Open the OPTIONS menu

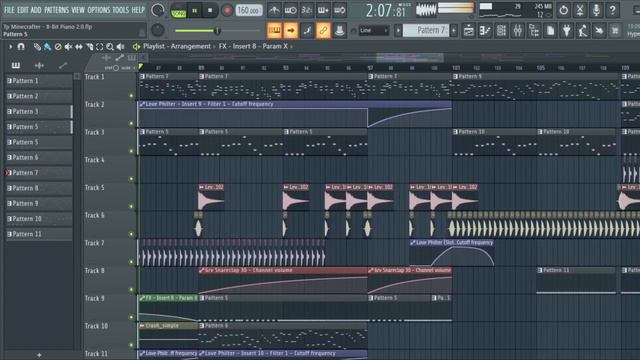(98, 10)
